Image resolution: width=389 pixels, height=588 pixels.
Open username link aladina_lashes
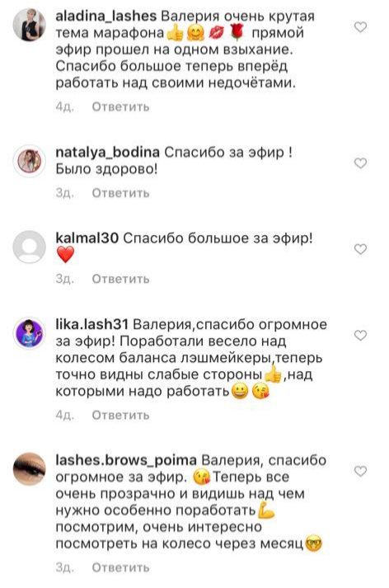tap(106, 16)
